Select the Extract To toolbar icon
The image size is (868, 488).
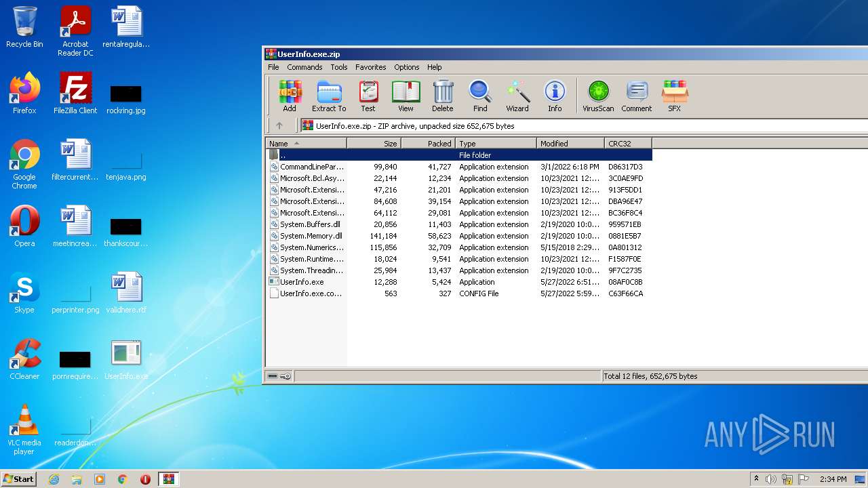[329, 96]
